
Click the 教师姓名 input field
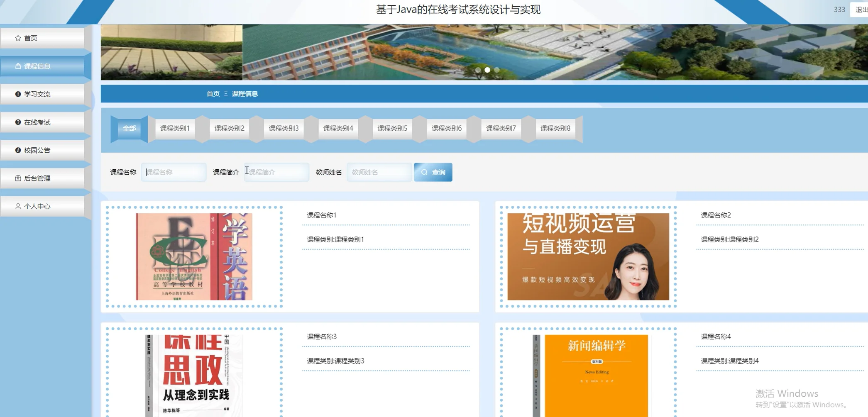click(x=379, y=172)
